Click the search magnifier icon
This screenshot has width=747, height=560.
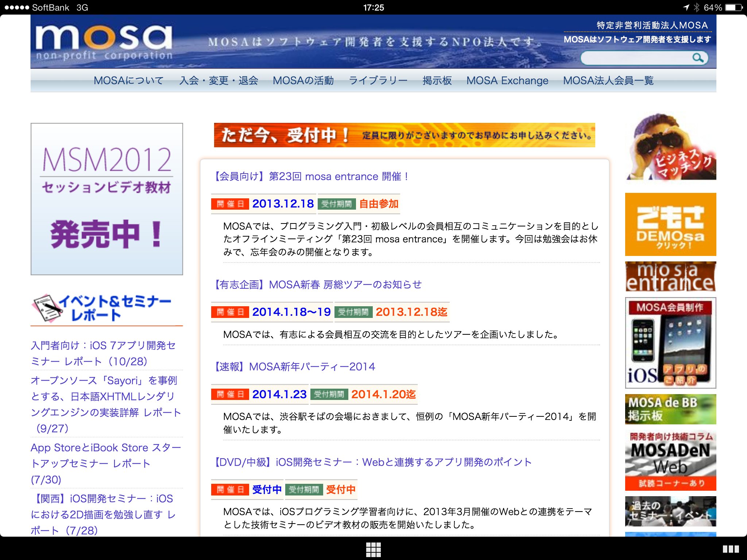coord(698,58)
